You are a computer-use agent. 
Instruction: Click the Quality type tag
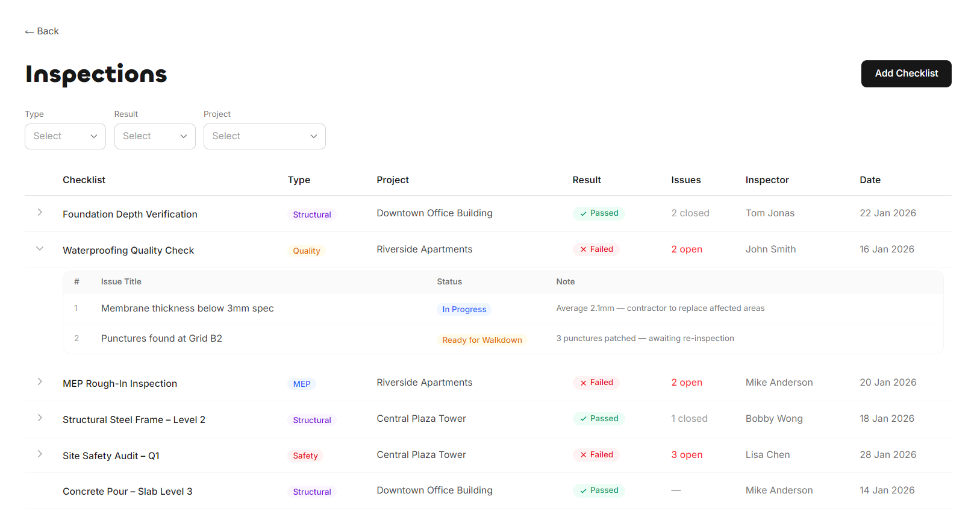(306, 251)
